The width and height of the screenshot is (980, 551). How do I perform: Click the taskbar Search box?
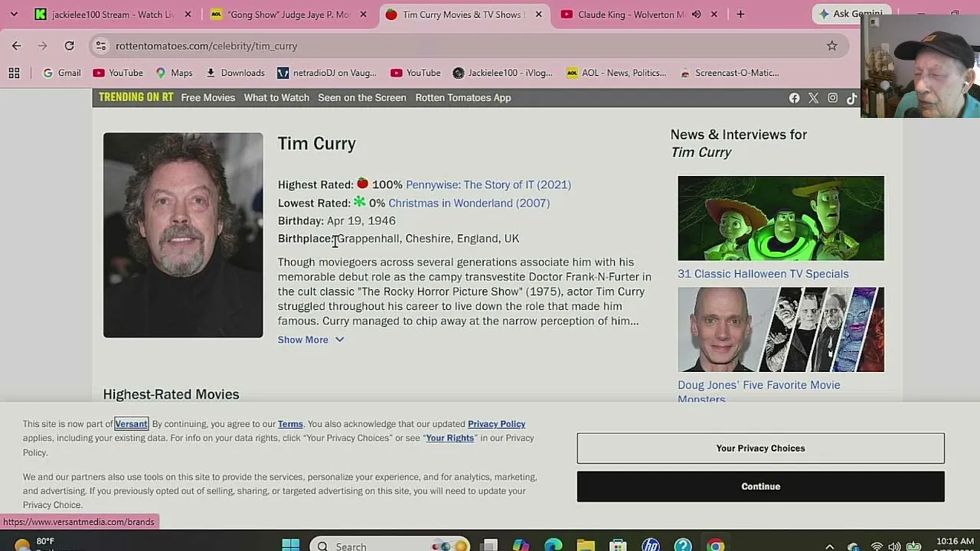click(x=389, y=546)
